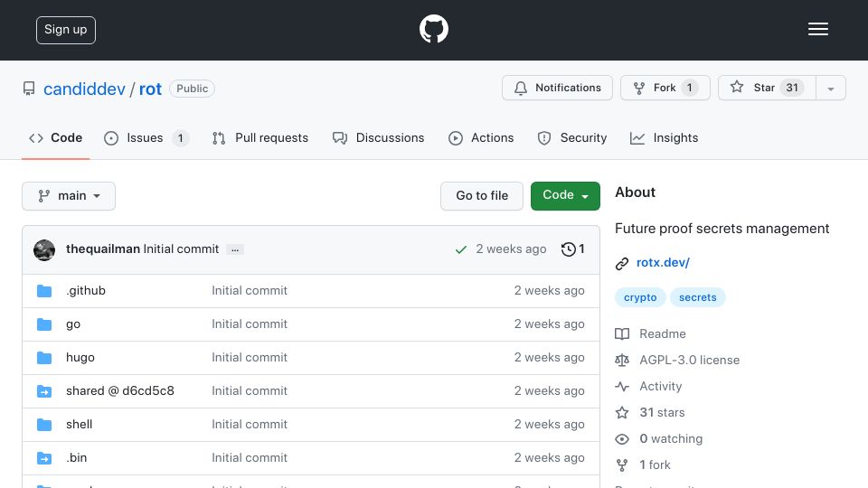Select the secrets topic tag
This screenshot has width=868, height=488.
point(697,297)
